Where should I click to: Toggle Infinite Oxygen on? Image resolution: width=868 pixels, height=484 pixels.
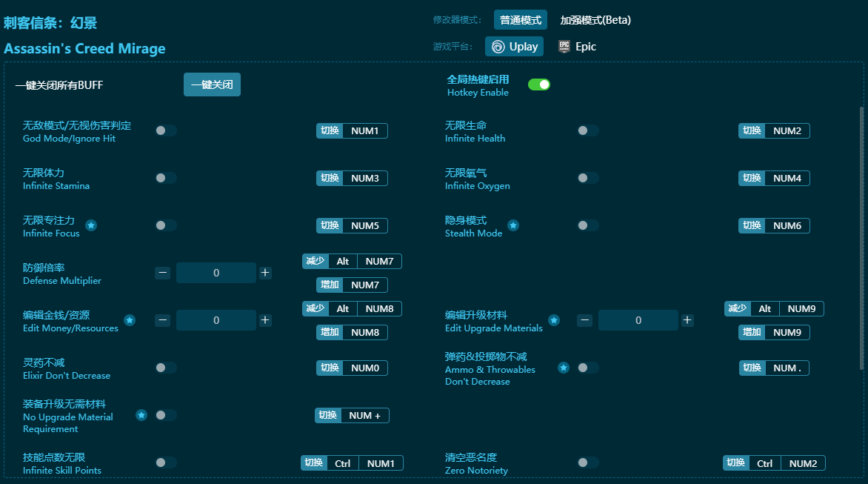[x=588, y=178]
